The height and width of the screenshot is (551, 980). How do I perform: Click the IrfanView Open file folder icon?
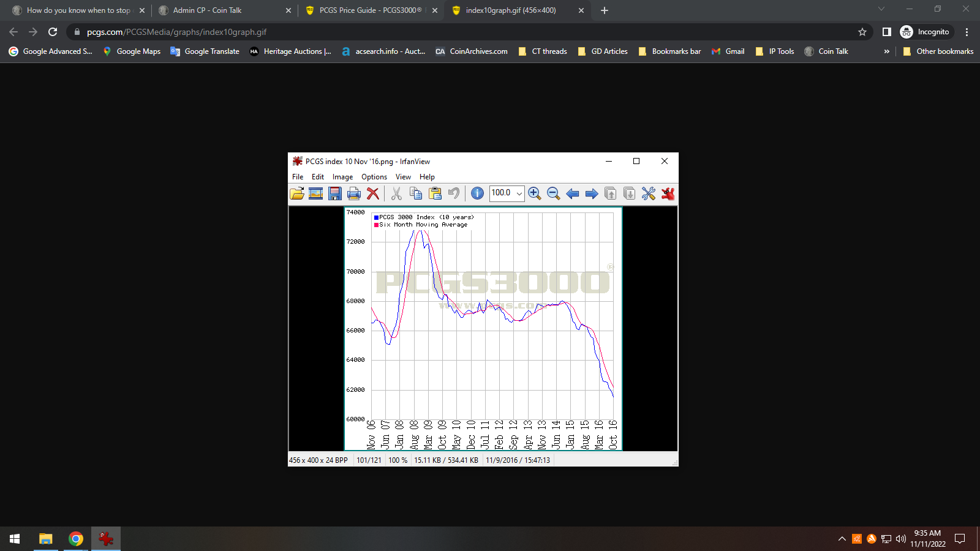pos(297,193)
